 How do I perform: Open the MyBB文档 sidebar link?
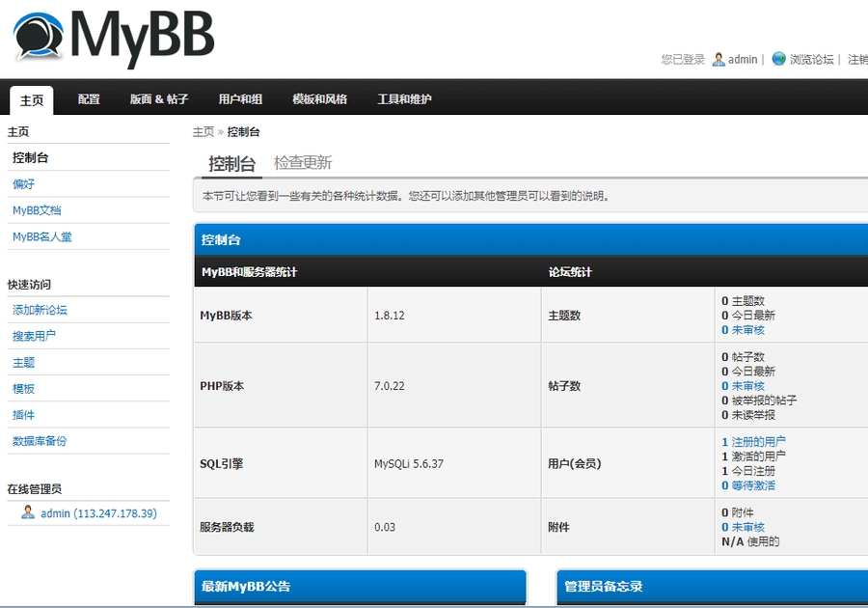coord(37,210)
